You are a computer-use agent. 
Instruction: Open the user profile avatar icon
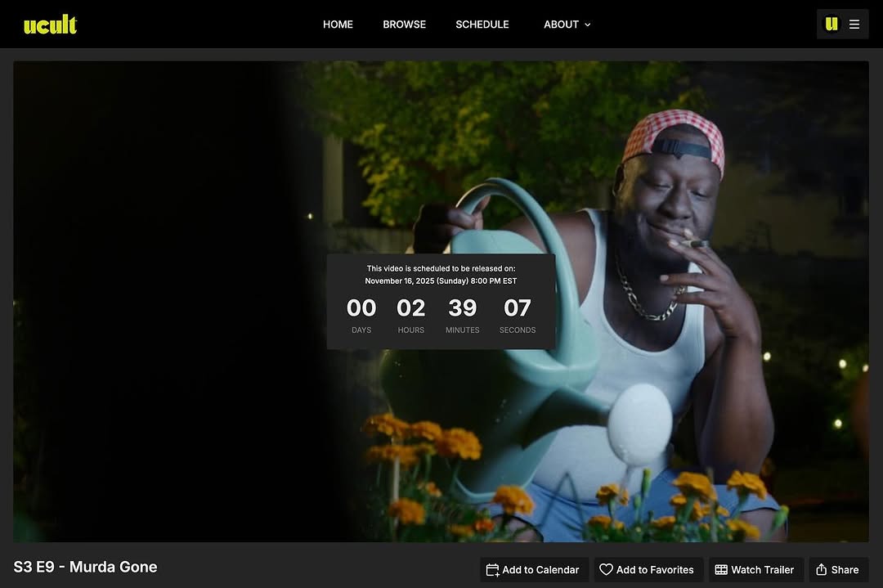[x=831, y=25]
